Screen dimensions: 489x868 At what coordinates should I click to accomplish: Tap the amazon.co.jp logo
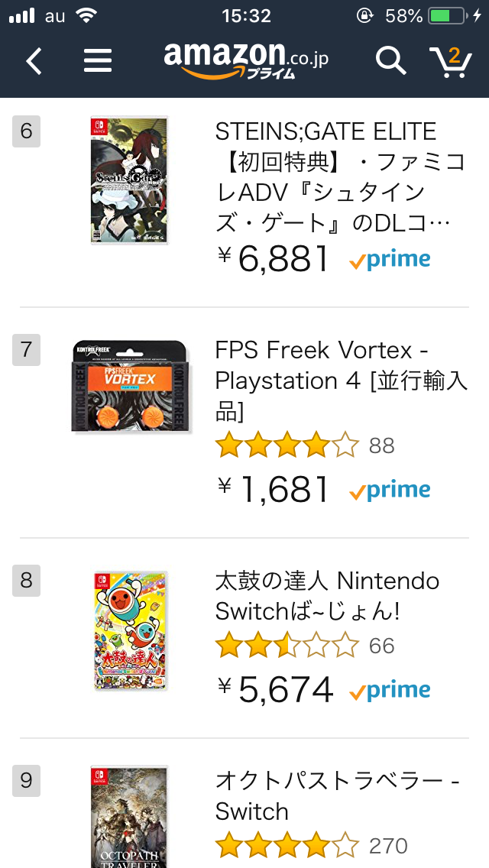pyautogui.click(x=247, y=60)
